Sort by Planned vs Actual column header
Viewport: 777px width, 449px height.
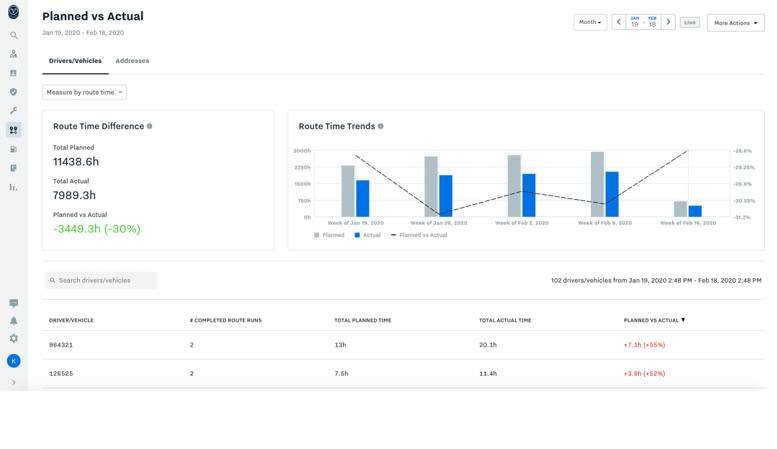tap(654, 320)
